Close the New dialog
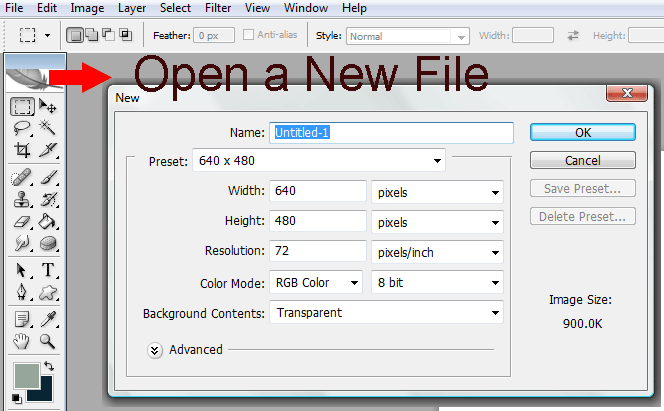Viewport: 664px width, 411px height. [627, 94]
